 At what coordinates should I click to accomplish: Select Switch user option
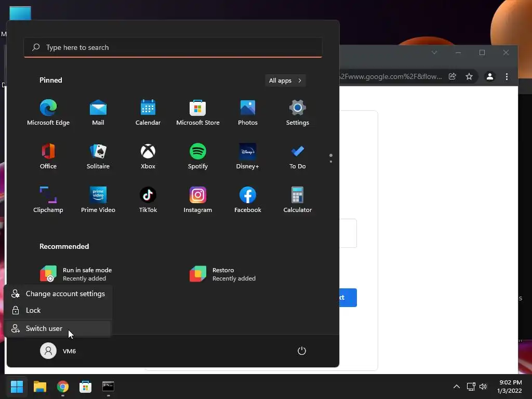pyautogui.click(x=58, y=328)
